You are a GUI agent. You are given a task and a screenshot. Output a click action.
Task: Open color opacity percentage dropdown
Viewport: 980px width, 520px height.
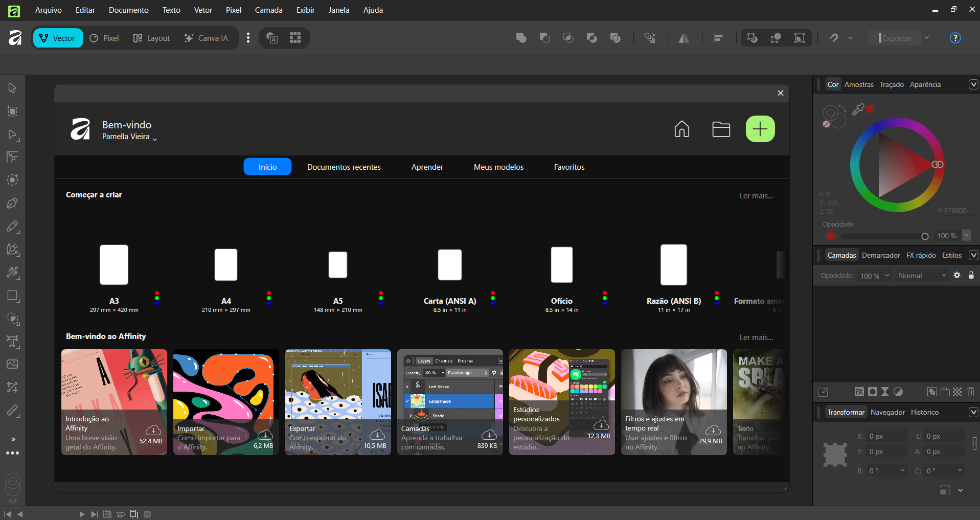point(966,235)
